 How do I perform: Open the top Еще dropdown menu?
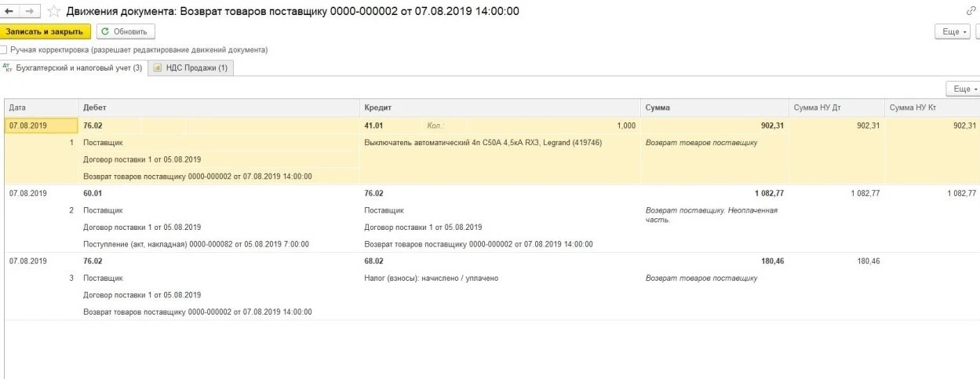click(x=953, y=31)
